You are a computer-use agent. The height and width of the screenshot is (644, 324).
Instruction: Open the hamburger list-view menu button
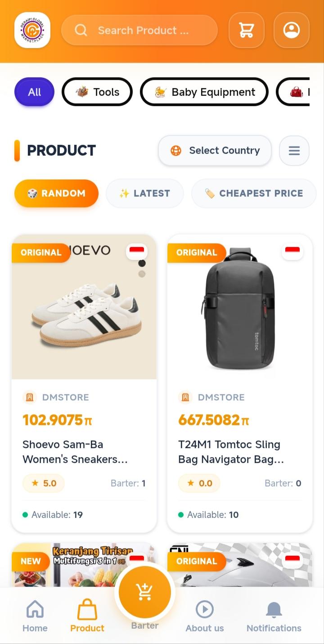tap(294, 150)
